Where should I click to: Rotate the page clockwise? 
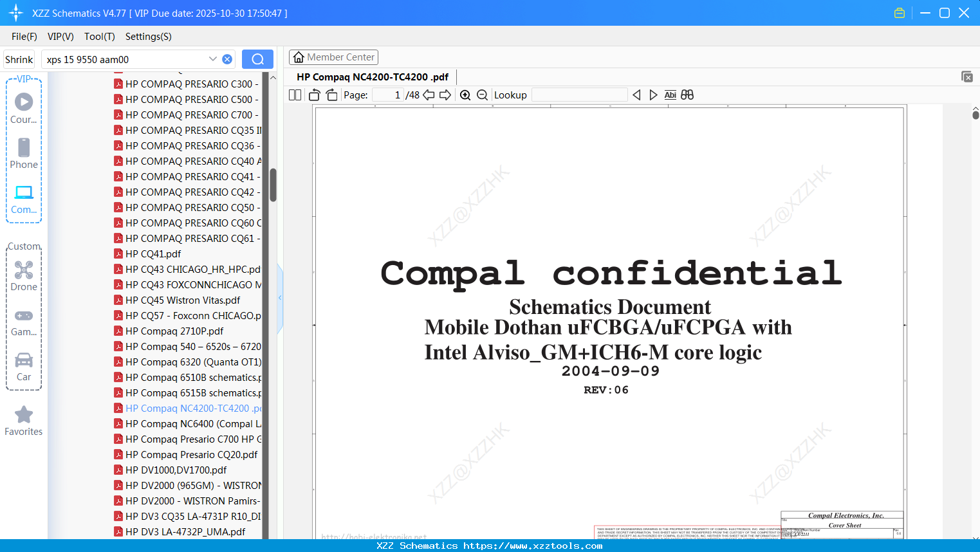[x=331, y=95]
